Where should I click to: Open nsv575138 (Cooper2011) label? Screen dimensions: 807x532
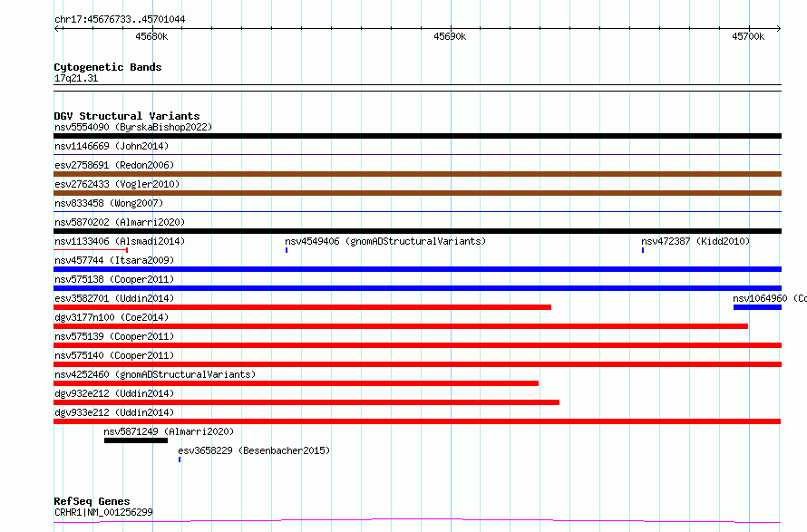click(x=114, y=279)
